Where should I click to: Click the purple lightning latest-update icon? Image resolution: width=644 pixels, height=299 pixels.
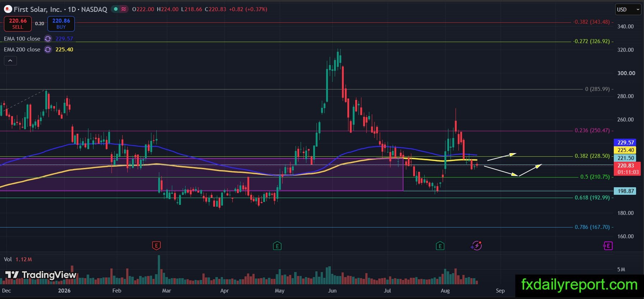pos(476,246)
